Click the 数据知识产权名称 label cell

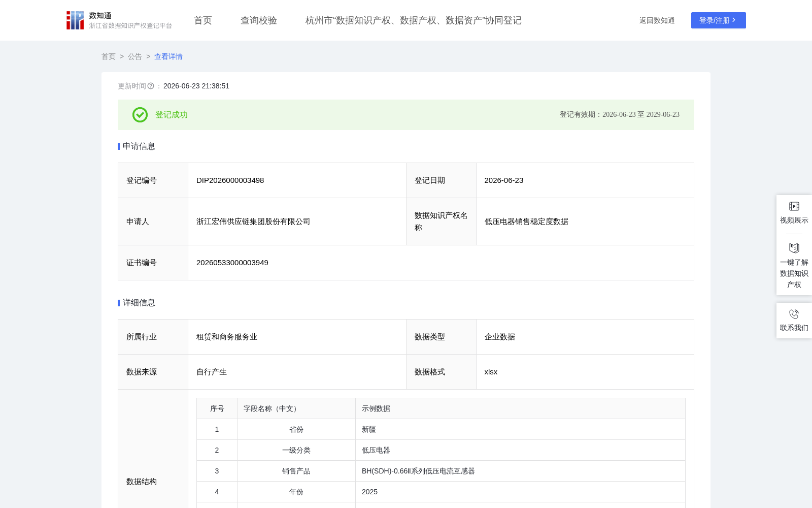click(441, 221)
